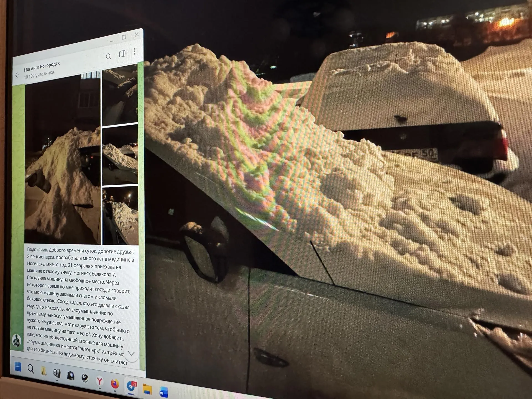
Task: Open Microsoft Word from the taskbar
Action: click(x=163, y=392)
